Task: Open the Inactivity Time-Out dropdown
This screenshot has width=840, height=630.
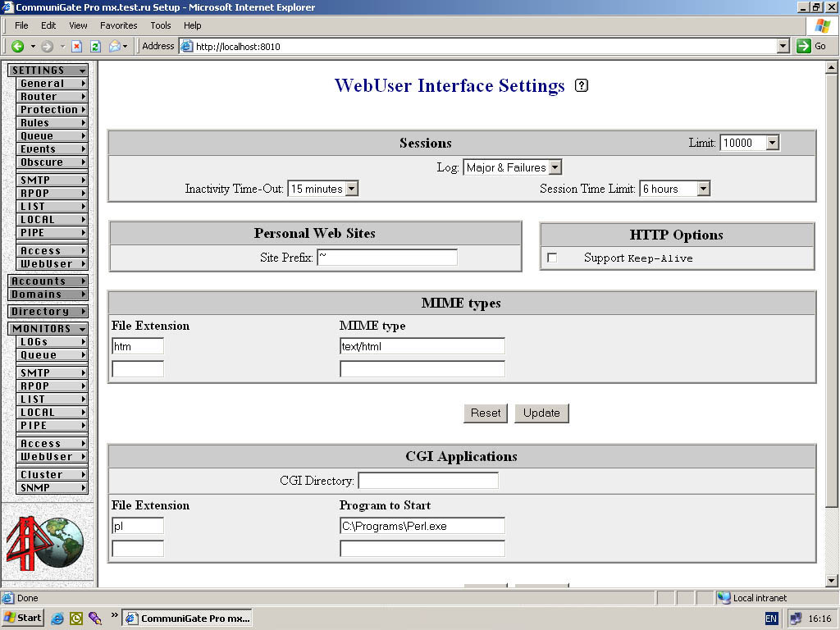Action: pyautogui.click(x=351, y=189)
